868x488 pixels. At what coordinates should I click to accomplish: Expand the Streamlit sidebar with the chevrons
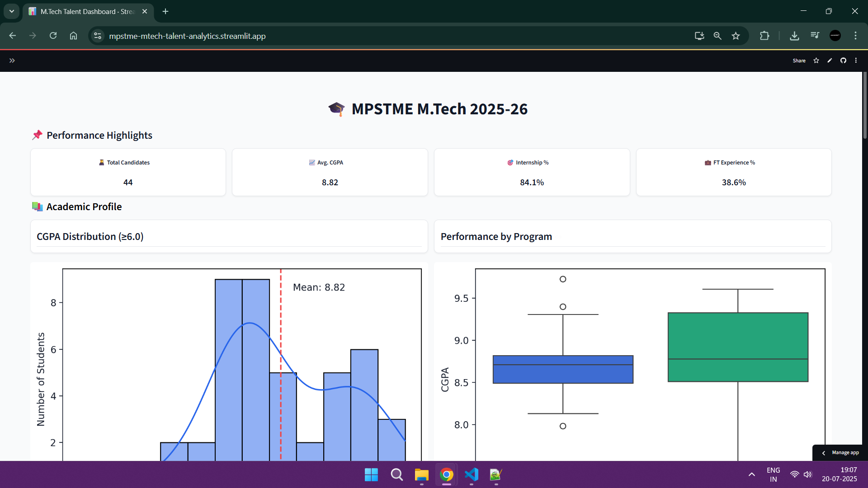point(12,60)
